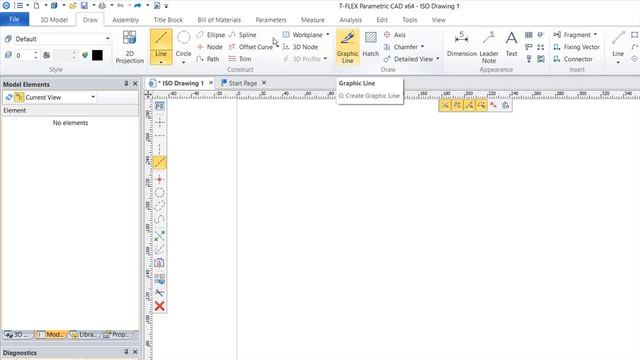
Task: Click the level value field showing 0
Action: [23, 55]
